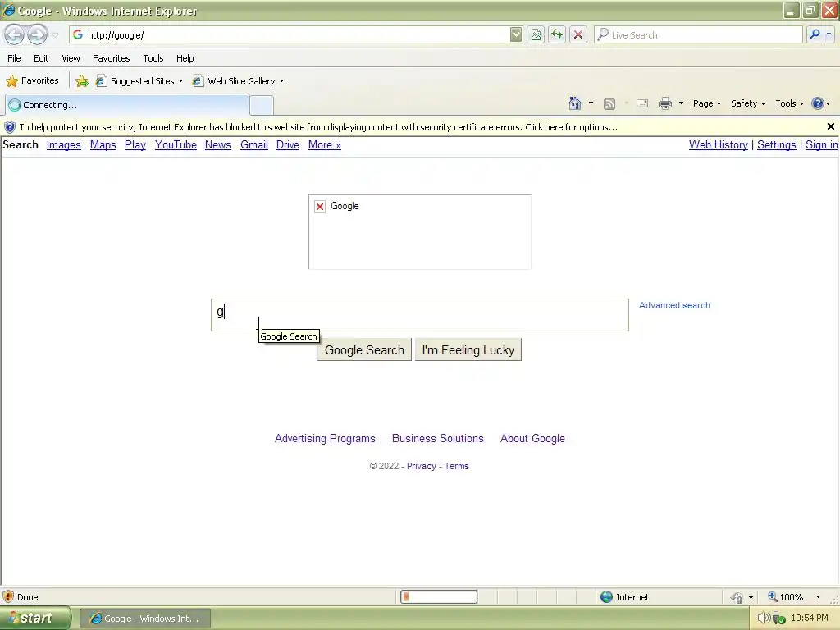Click the blue Help question icon
Image resolution: width=840 pixels, height=630 pixels.
(818, 103)
